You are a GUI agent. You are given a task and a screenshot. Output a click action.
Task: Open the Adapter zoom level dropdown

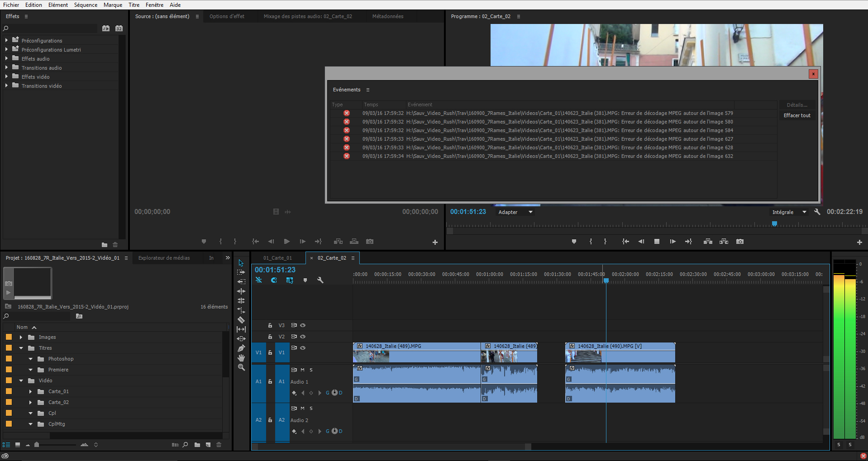(515, 212)
